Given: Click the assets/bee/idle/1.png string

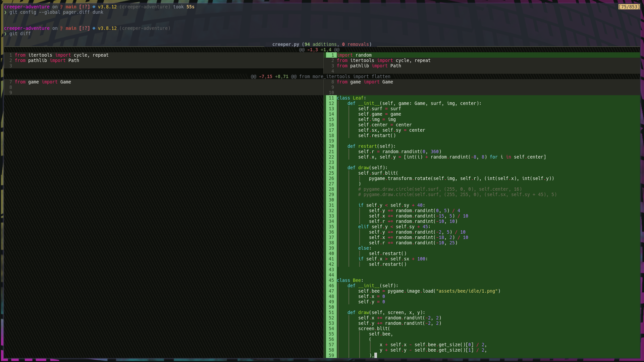Looking at the screenshot, I should tap(467, 291).
